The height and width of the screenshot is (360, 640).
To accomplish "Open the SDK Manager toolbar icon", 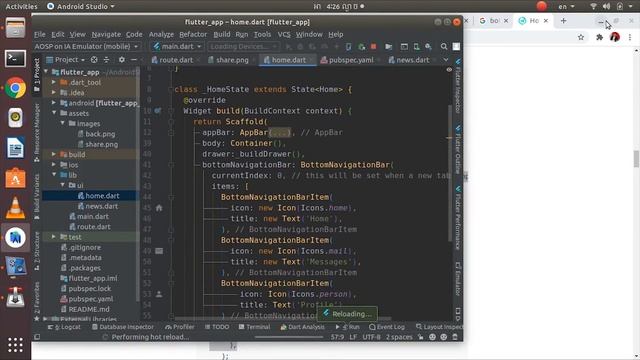I will click(x=428, y=47).
